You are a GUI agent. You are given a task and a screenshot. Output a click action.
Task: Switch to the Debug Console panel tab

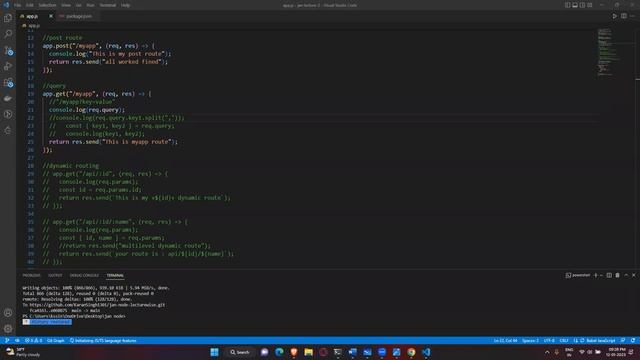coord(84,276)
